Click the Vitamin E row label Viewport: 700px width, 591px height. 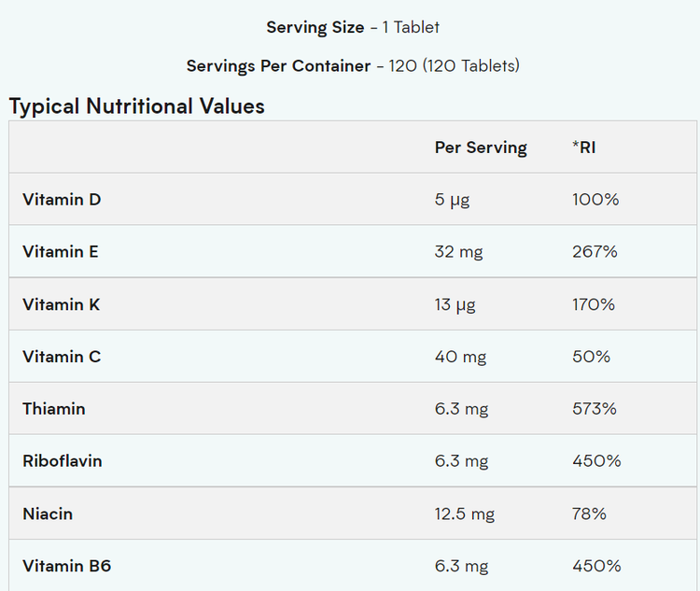61,251
